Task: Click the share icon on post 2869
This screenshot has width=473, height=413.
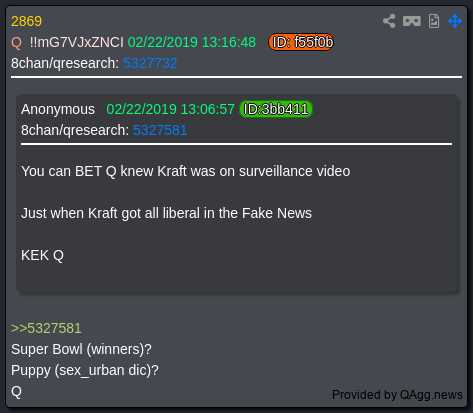Action: coord(389,21)
